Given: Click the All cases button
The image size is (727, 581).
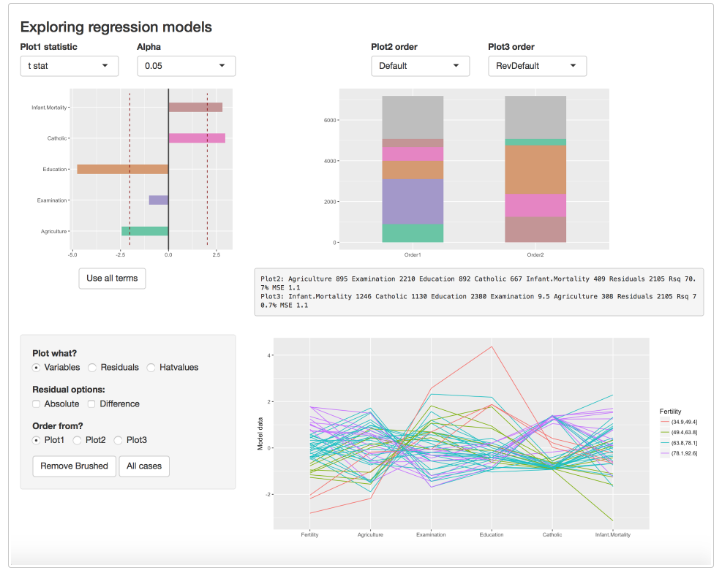Looking at the screenshot, I should tap(144, 466).
